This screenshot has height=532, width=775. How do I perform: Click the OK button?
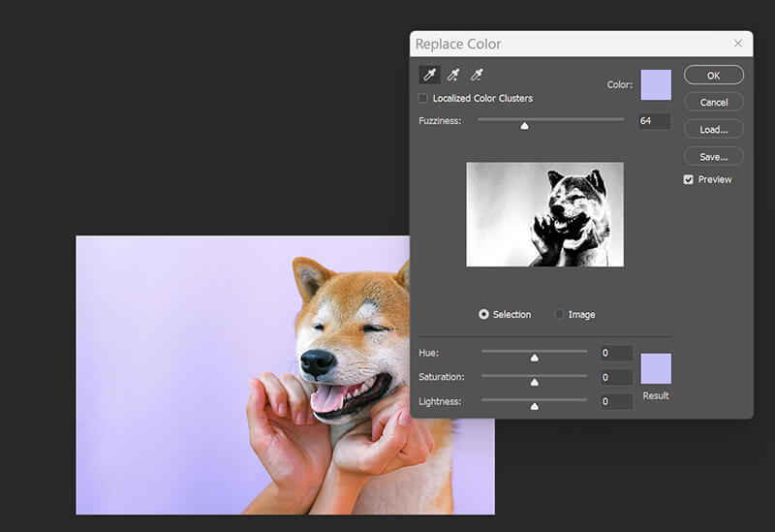point(714,76)
